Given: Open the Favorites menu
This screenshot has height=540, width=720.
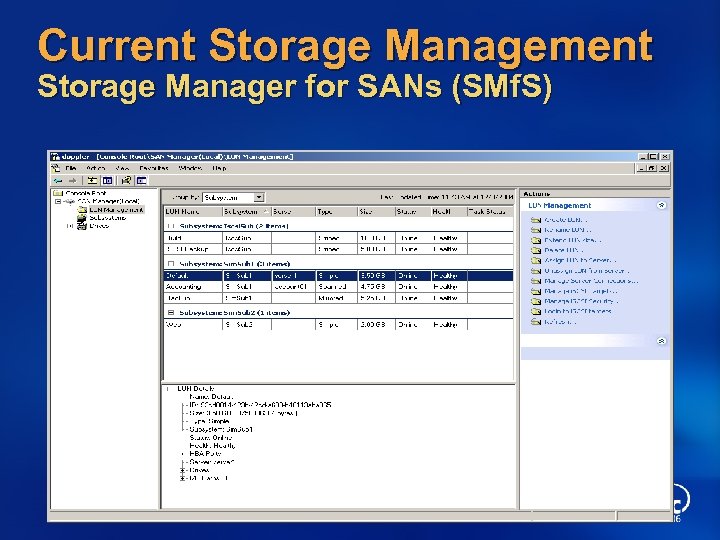Looking at the screenshot, I should [154, 168].
